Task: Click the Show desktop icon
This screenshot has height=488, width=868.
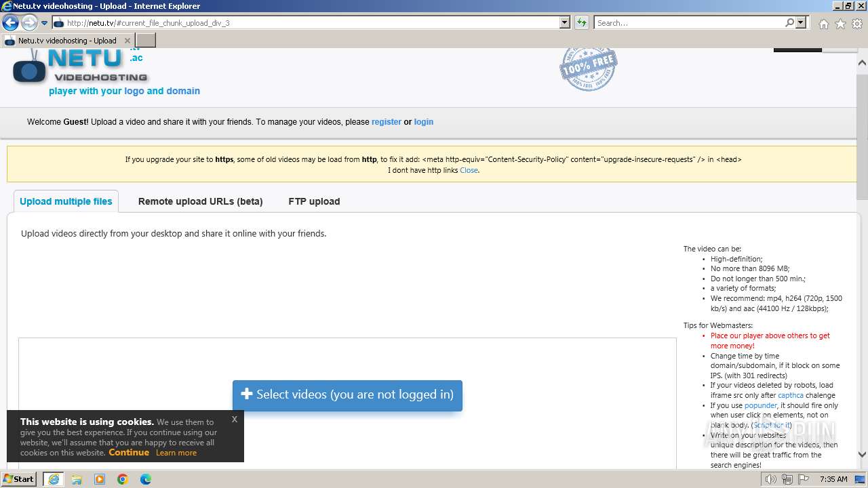Action: [861, 479]
